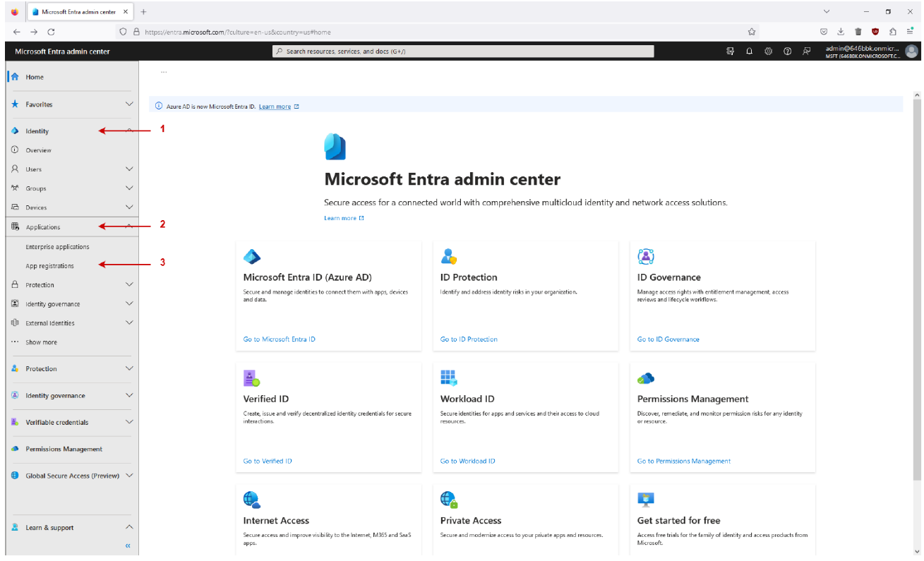Viewport: 924px width, 561px height.
Task: Click the help question mark icon
Action: coord(787,51)
